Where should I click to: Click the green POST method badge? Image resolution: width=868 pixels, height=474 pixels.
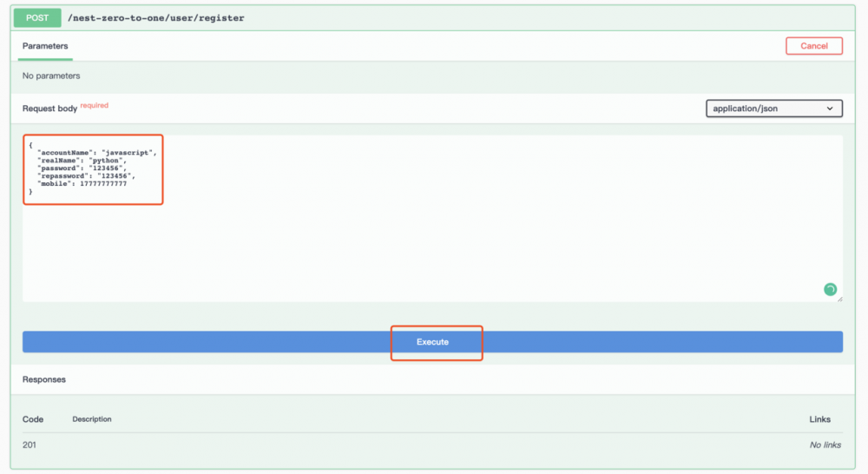[x=37, y=17]
